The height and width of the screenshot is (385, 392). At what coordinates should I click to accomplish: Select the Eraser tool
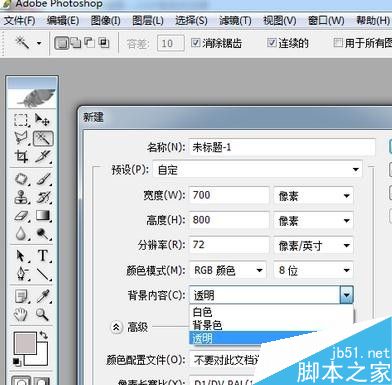click(22, 216)
